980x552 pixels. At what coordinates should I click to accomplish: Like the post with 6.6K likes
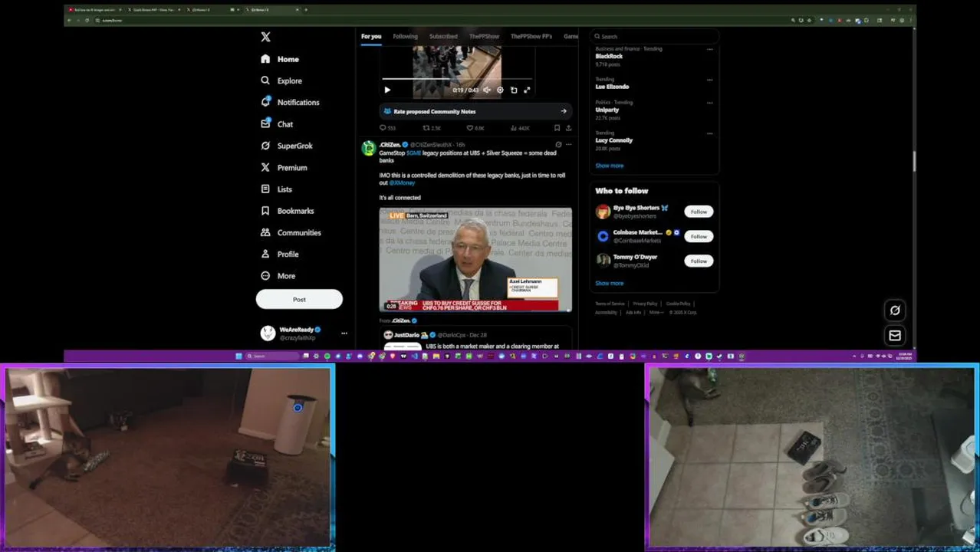(x=475, y=128)
